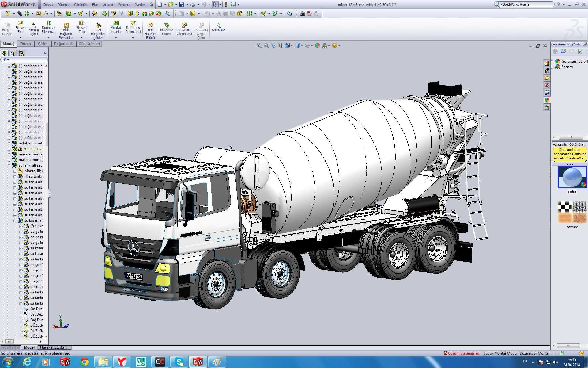588x368 pixels.
Task: Click the Referans Geometrisi icon
Action: coord(133,23)
